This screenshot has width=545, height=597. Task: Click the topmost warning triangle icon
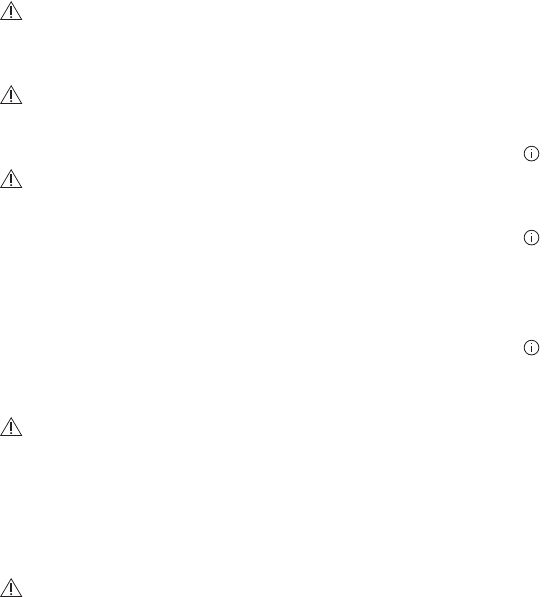coord(11,11)
